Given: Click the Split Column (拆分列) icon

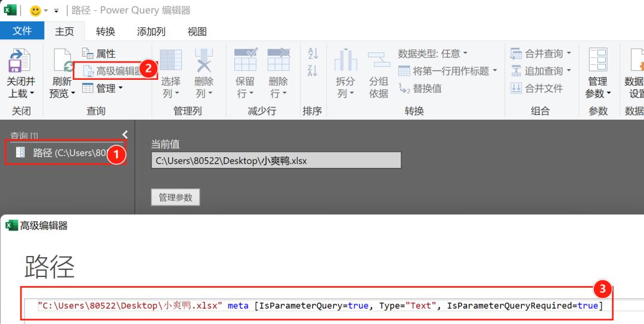Looking at the screenshot, I should 345,61.
